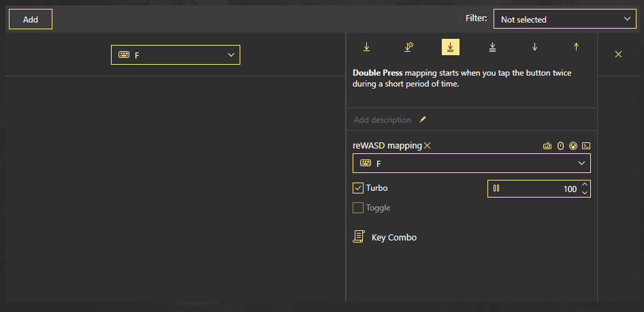Select the Start Press down-arrow activator
The height and width of the screenshot is (312, 644).
tap(534, 47)
